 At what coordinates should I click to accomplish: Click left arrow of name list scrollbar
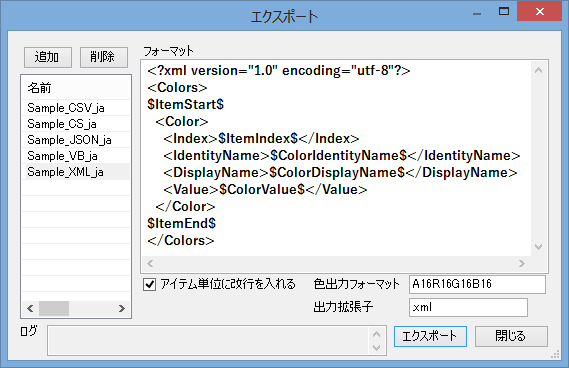pos(30,308)
